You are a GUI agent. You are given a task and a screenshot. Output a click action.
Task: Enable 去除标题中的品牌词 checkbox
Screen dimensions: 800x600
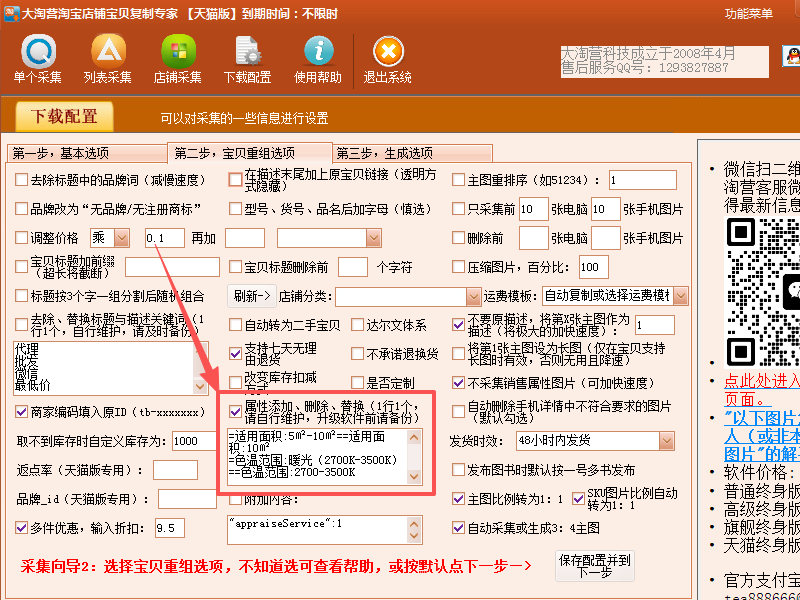pos(22,181)
